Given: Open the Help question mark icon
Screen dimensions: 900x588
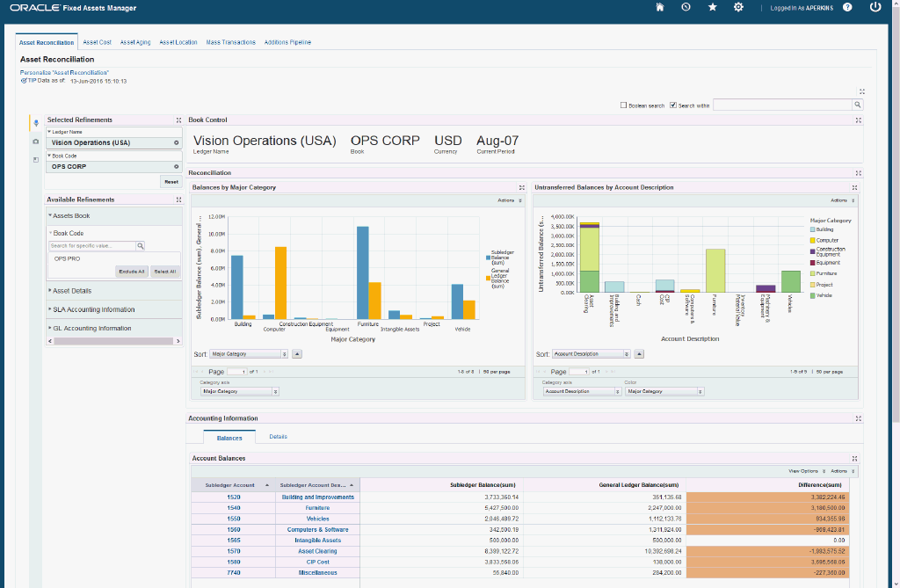Looking at the screenshot, I should 847,7.
